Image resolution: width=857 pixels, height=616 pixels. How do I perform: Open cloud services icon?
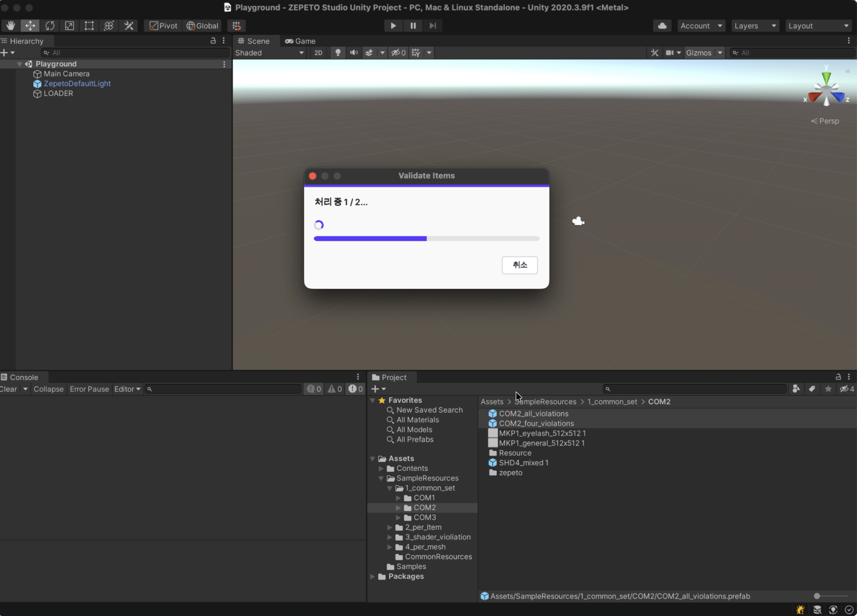click(x=662, y=26)
